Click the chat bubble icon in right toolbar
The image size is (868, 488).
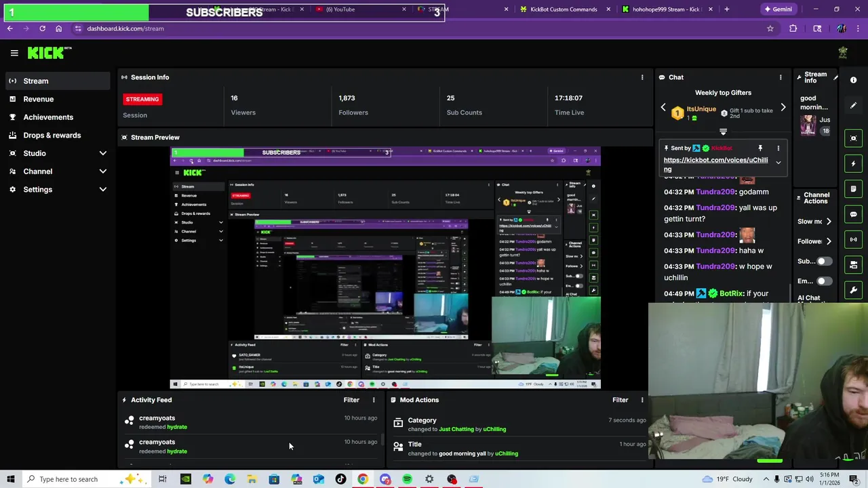coord(854,214)
